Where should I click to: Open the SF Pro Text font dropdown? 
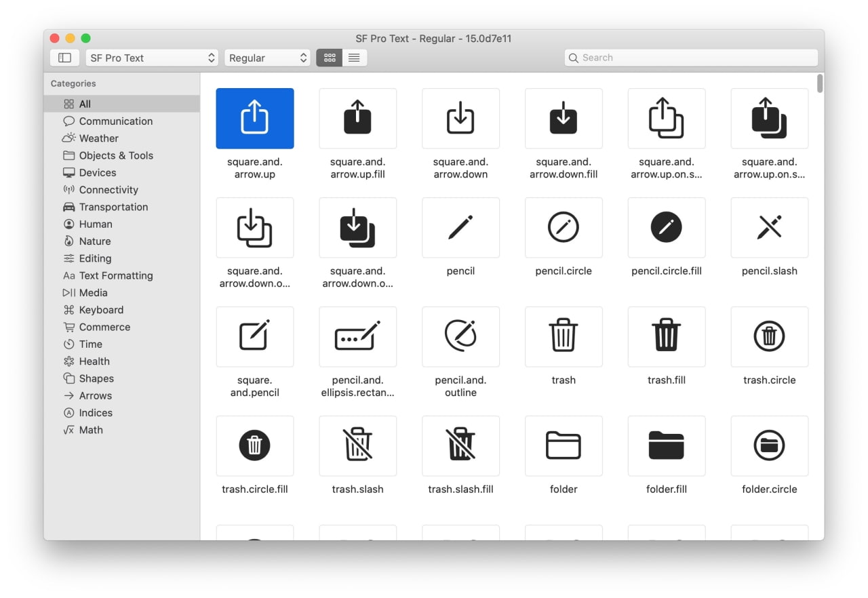point(151,58)
